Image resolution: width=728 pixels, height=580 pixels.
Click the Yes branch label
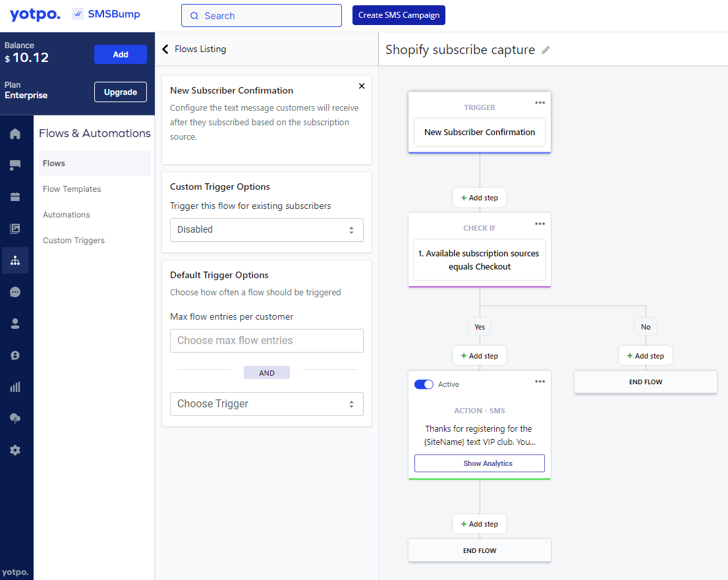[480, 327]
